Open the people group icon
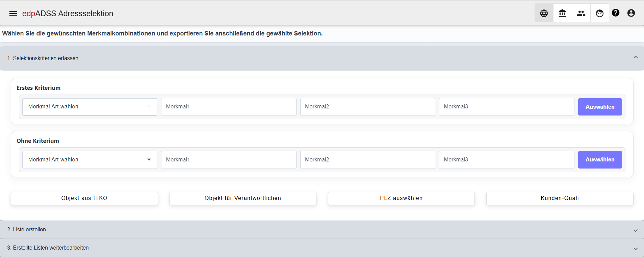 (581, 13)
